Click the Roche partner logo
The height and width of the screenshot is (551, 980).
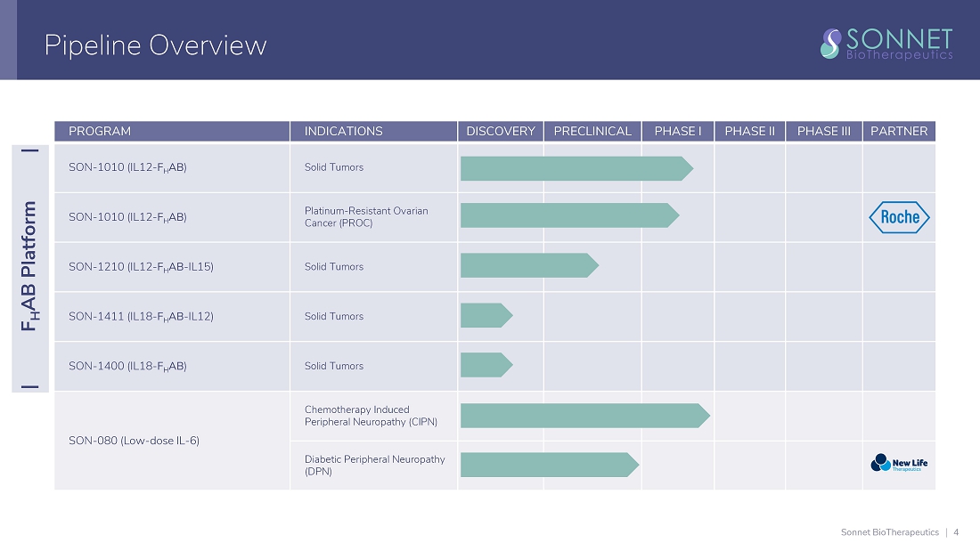[x=899, y=217]
